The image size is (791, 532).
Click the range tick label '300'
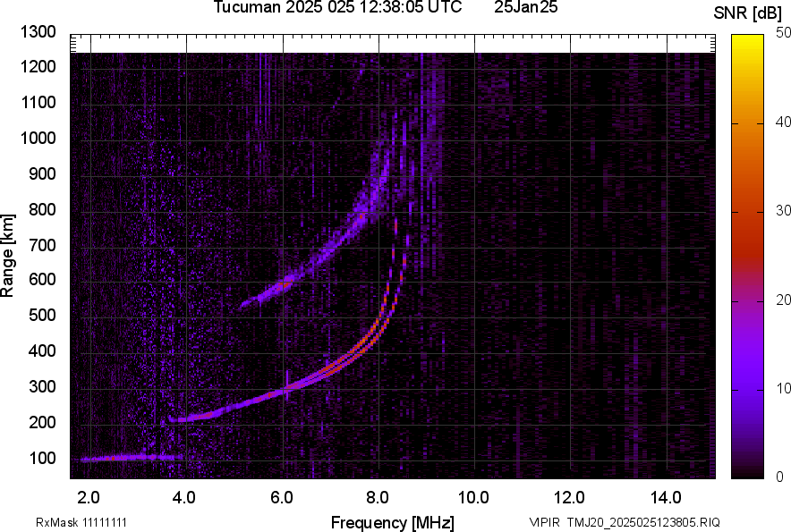42,386
